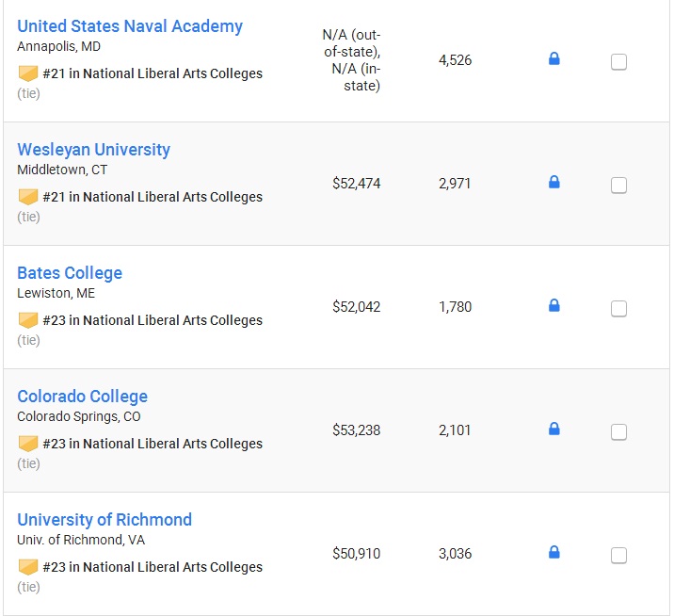674x616 pixels.
Task: Click the lock icon for University of Richmond
Action: tap(554, 552)
